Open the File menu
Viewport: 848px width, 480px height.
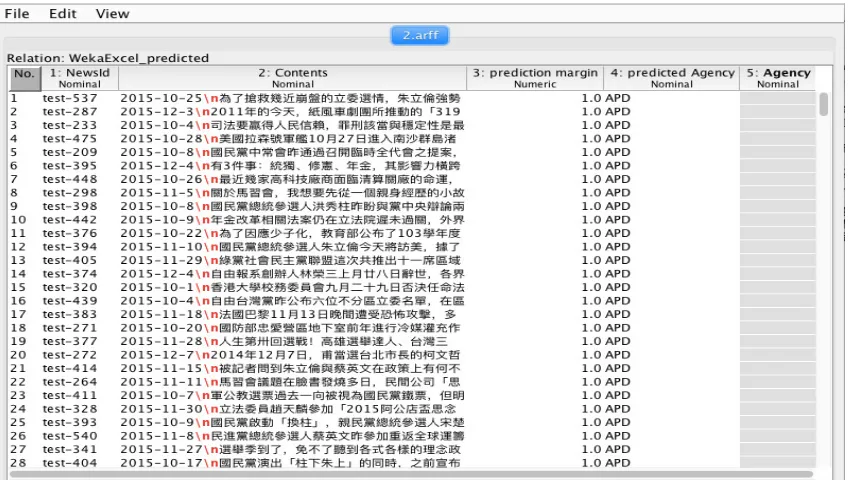[x=17, y=14]
